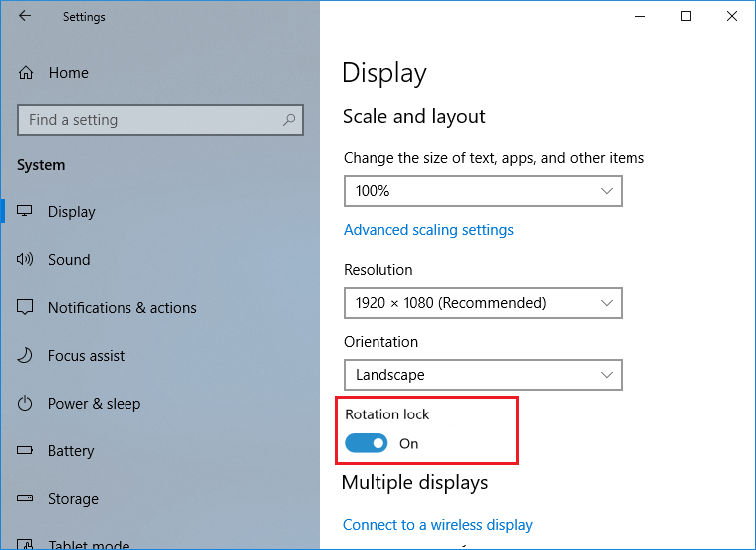Click the Notifications & actions icon
Screen dimensions: 756x550
26,308
